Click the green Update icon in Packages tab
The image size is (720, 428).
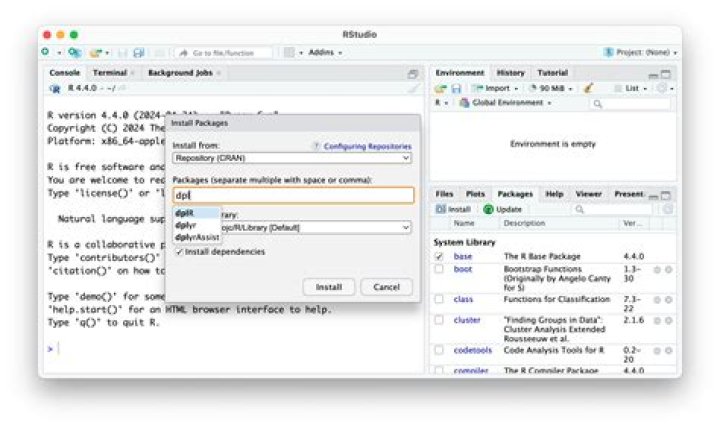[488, 209]
